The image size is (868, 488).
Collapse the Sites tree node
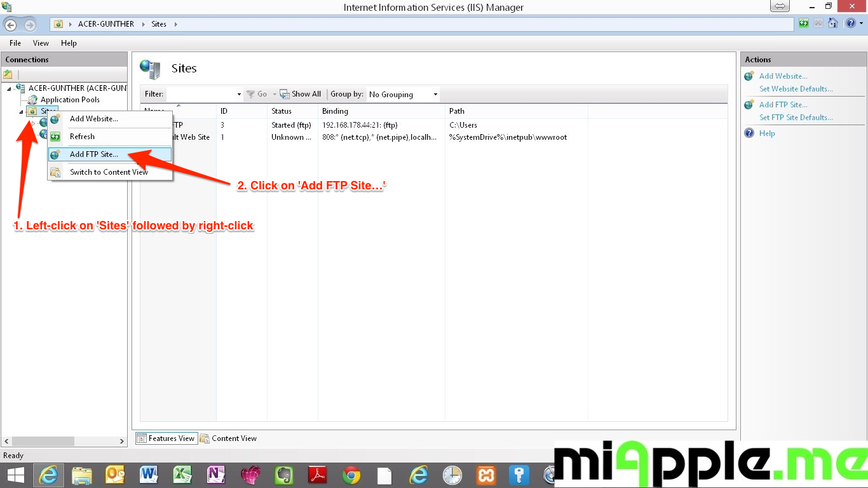click(22, 112)
